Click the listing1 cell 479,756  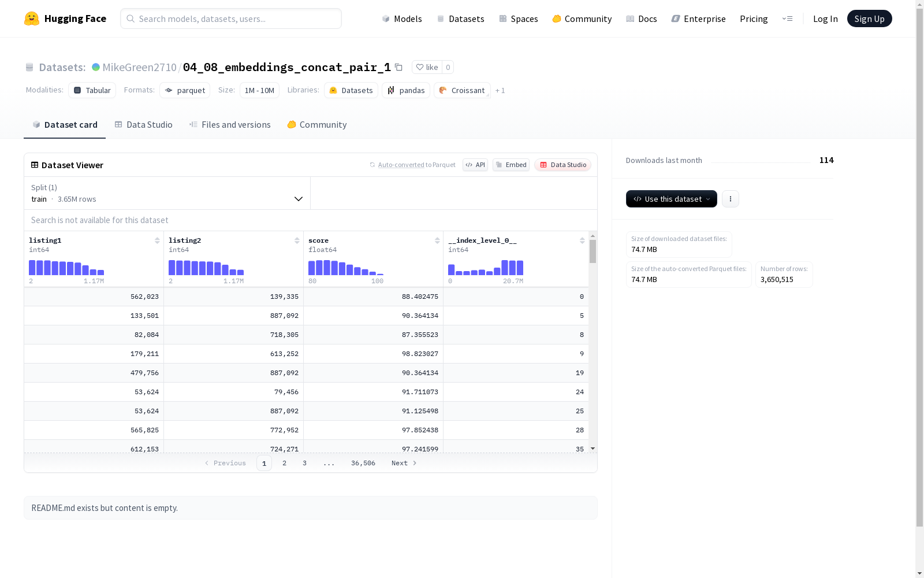point(94,373)
